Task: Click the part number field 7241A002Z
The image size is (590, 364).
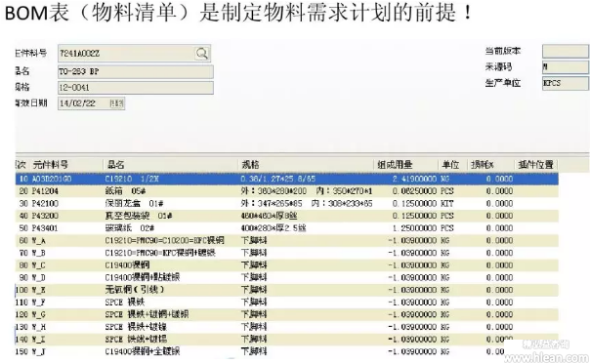Action: [x=126, y=54]
